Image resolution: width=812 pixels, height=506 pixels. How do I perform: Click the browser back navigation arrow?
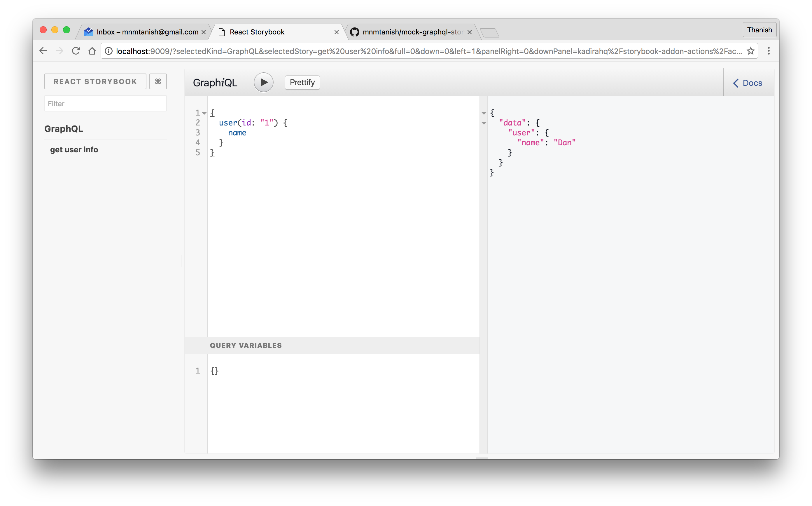pos(45,51)
